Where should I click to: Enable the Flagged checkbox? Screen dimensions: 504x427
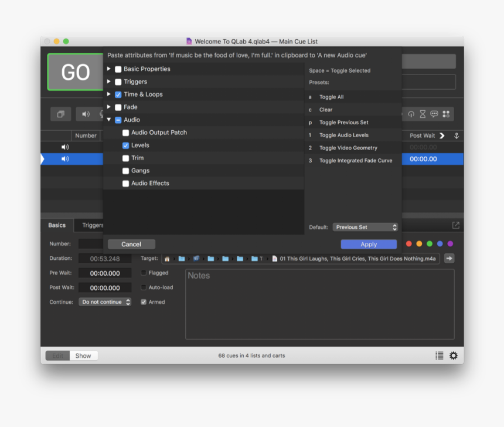click(x=144, y=273)
